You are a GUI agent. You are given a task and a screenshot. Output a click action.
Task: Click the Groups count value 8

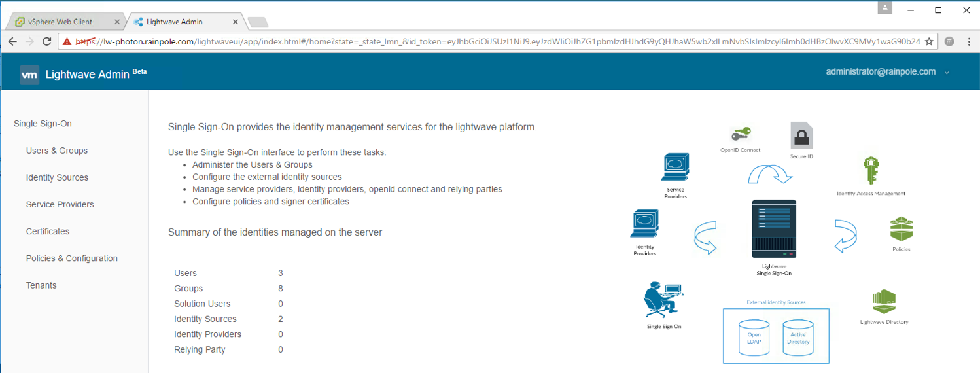pos(281,288)
